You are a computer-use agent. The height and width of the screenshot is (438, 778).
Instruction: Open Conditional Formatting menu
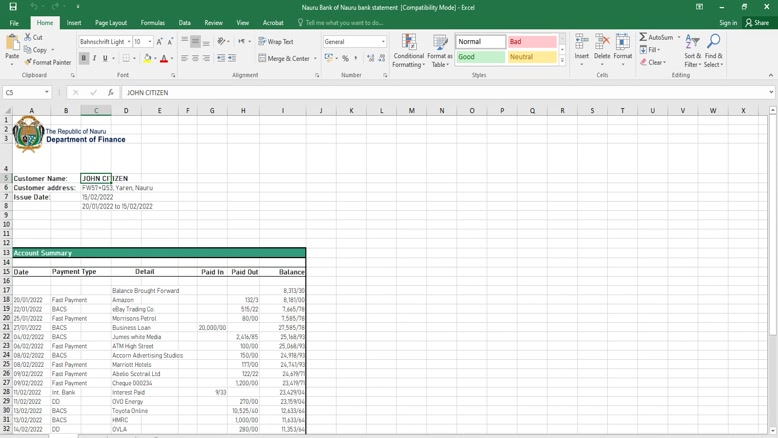point(408,51)
